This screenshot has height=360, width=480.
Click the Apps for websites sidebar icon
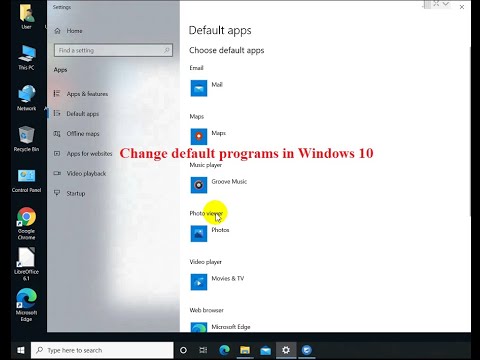[57, 153]
